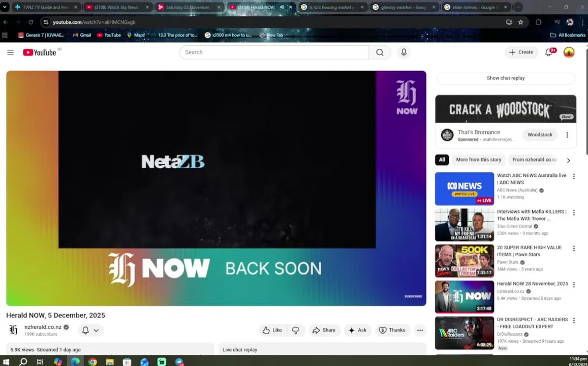Screen dimensions: 588x366
Task: Click the address bar URL
Action: tap(94, 22)
